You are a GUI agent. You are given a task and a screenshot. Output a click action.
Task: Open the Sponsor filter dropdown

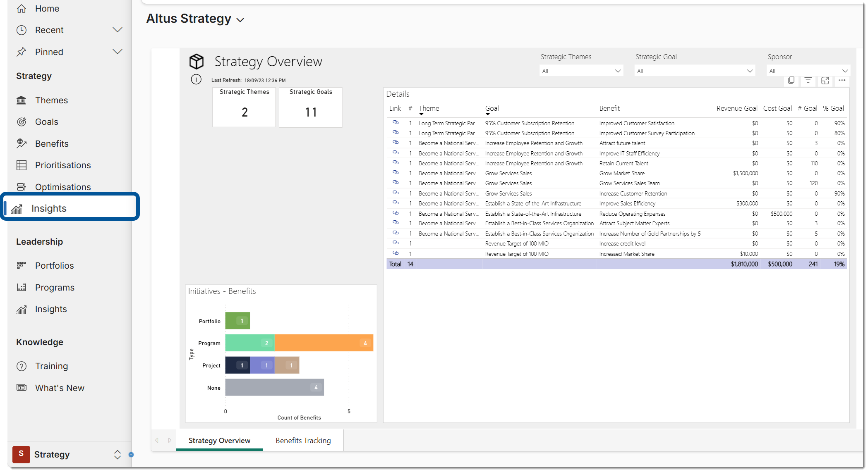pos(808,71)
